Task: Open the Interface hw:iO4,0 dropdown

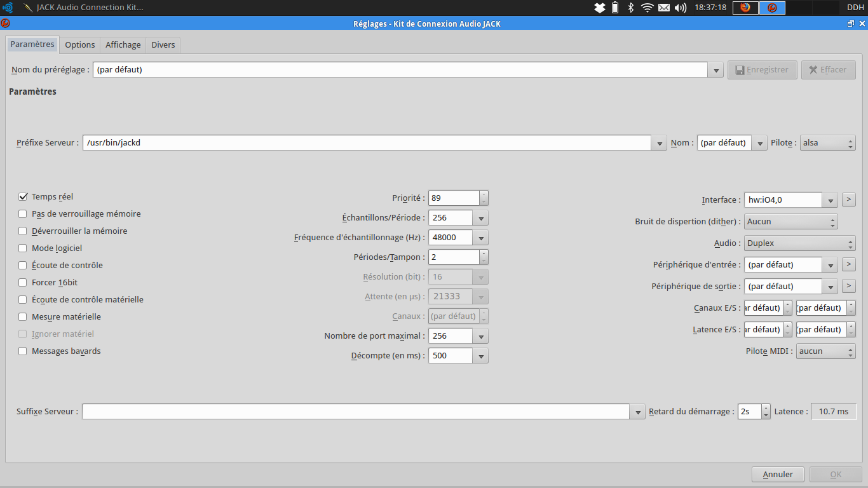Action: (x=791, y=200)
